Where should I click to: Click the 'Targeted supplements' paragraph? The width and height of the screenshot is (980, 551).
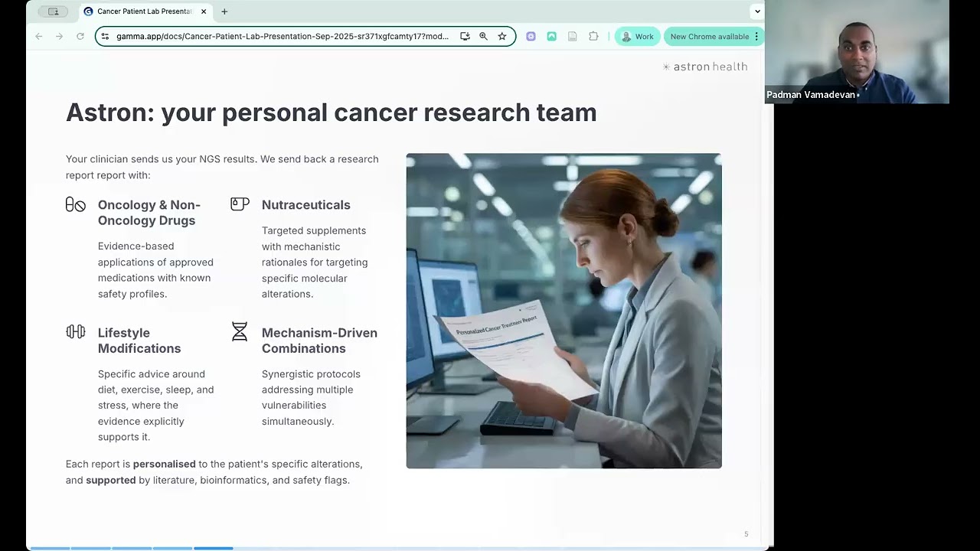pyautogui.click(x=315, y=262)
